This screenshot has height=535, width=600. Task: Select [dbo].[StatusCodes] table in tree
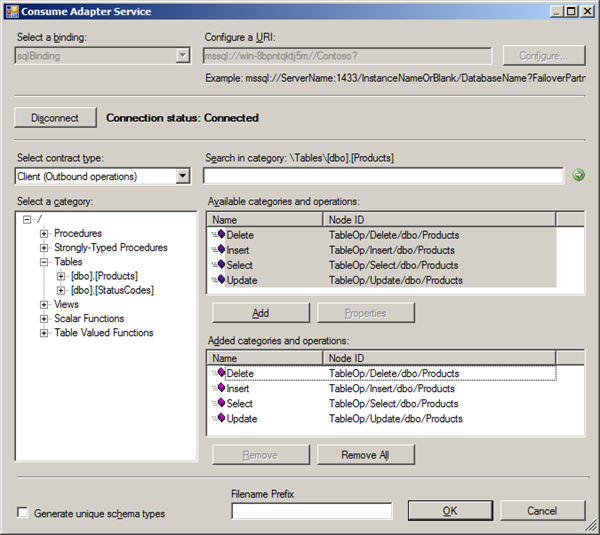pos(112,290)
